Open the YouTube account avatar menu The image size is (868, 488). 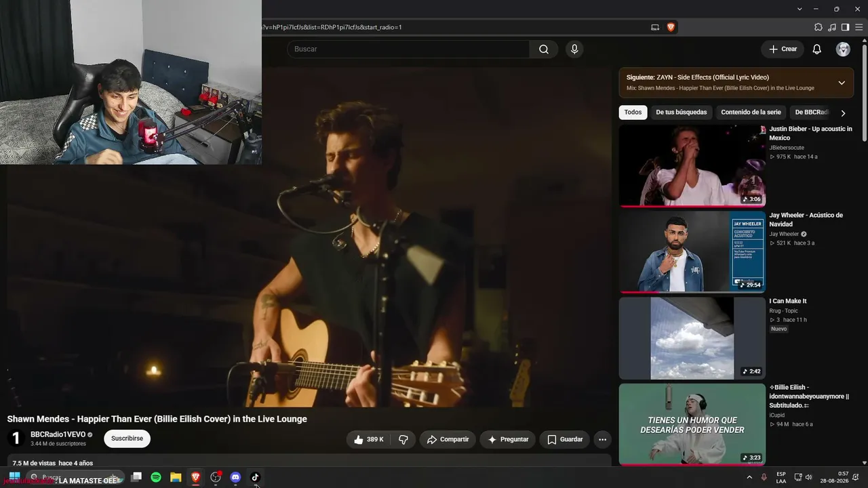[843, 49]
